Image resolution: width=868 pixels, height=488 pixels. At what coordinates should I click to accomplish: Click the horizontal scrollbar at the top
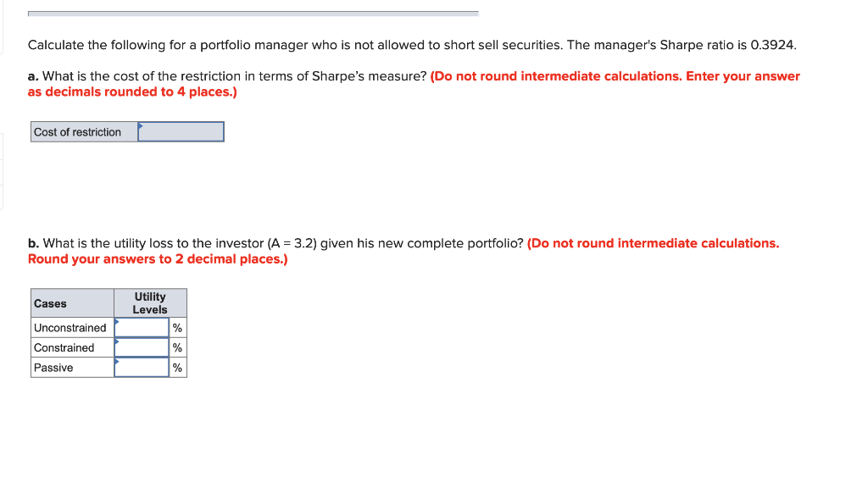[254, 13]
